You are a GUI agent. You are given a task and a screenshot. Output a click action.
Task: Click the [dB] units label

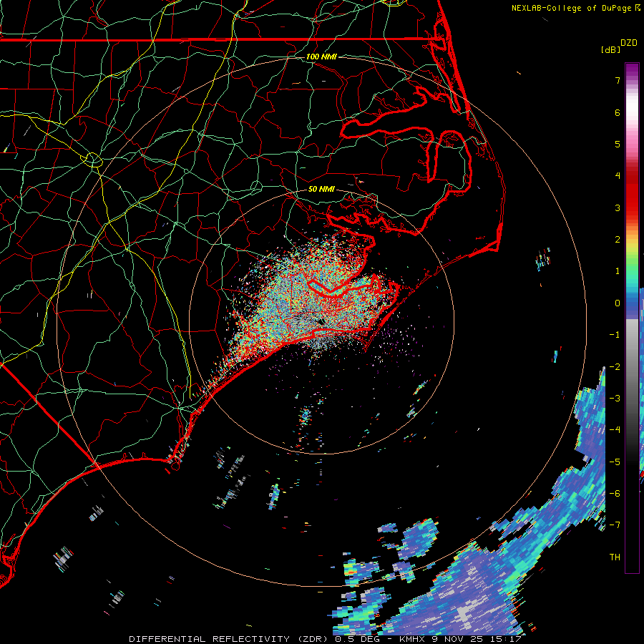pos(611,49)
